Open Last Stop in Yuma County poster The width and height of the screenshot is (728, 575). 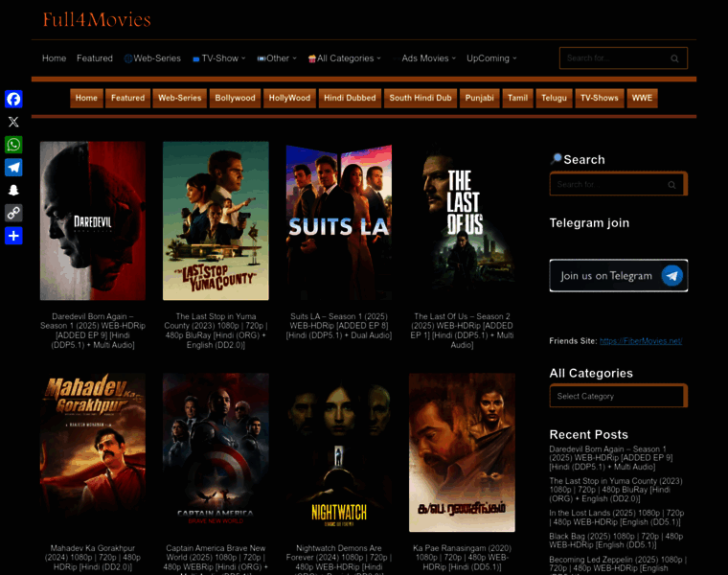[216, 221]
